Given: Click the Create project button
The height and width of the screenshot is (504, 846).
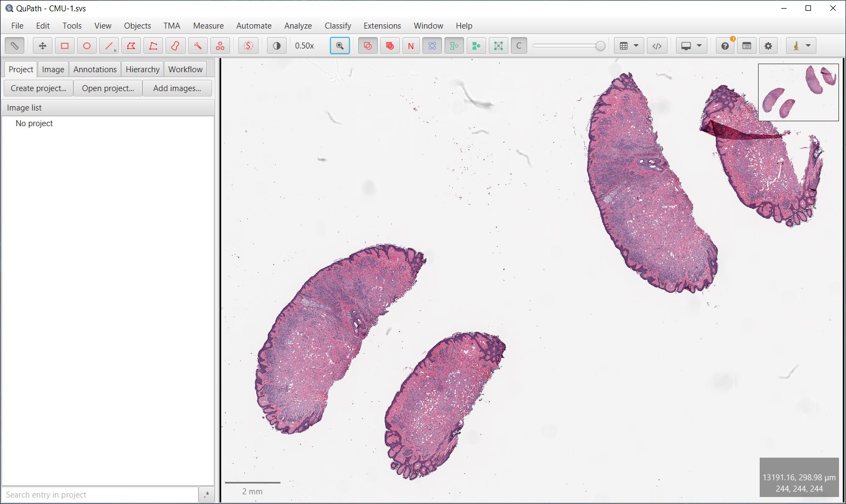Looking at the screenshot, I should tap(38, 88).
